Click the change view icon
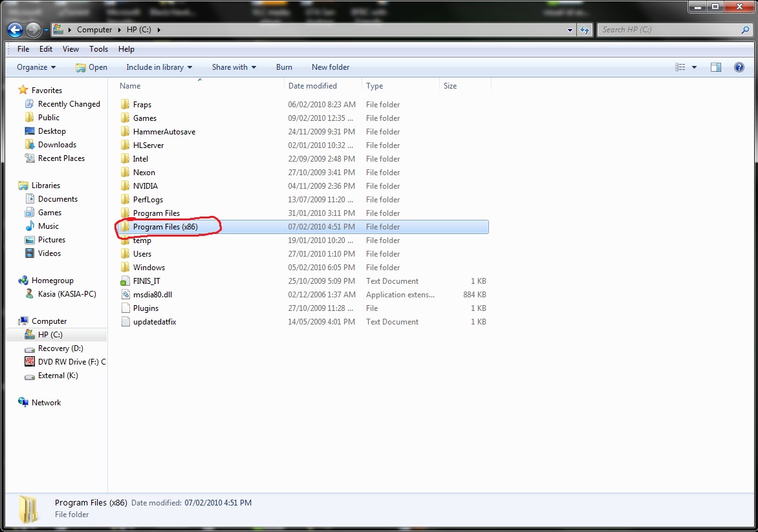Screen dimensions: 758x532 click(x=680, y=67)
